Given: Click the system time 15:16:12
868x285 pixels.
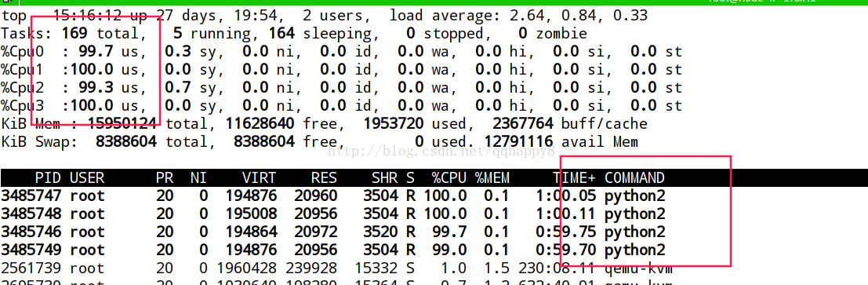Looking at the screenshot, I should pos(87,16).
